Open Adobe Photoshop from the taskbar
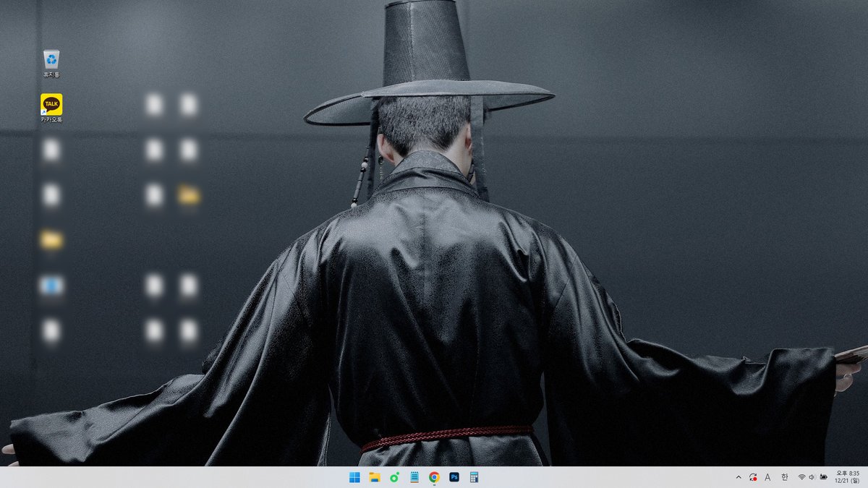 pyautogui.click(x=454, y=477)
